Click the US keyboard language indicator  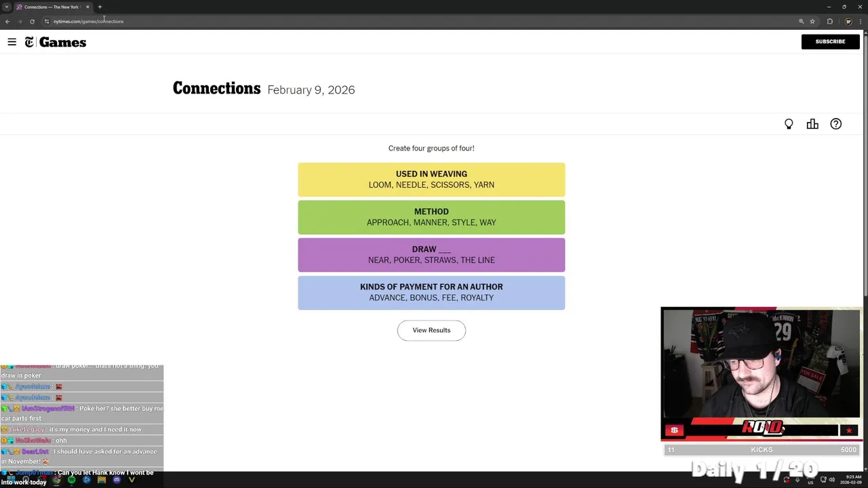coord(810,483)
